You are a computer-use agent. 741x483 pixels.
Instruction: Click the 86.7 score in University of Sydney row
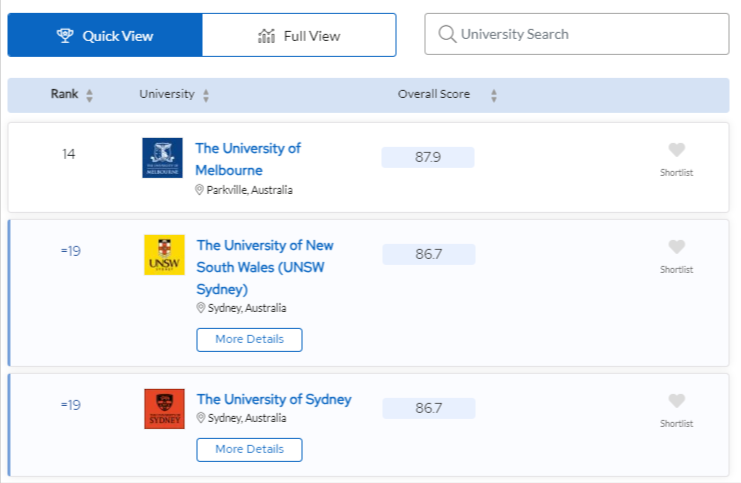[x=429, y=408]
